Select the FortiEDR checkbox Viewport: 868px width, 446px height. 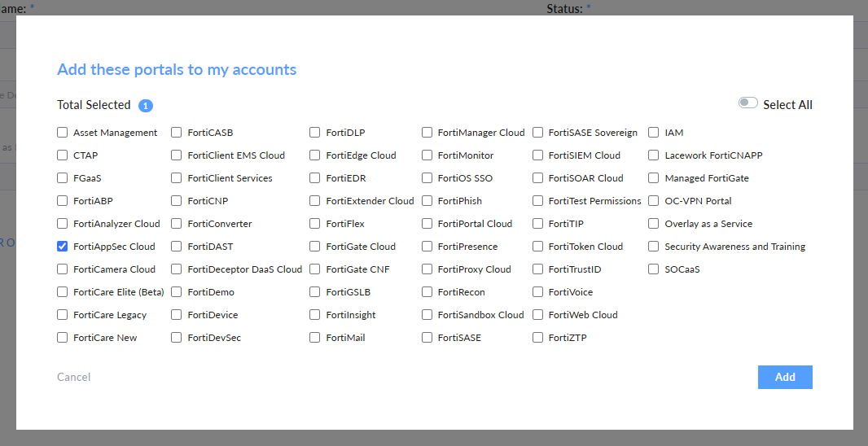(315, 178)
